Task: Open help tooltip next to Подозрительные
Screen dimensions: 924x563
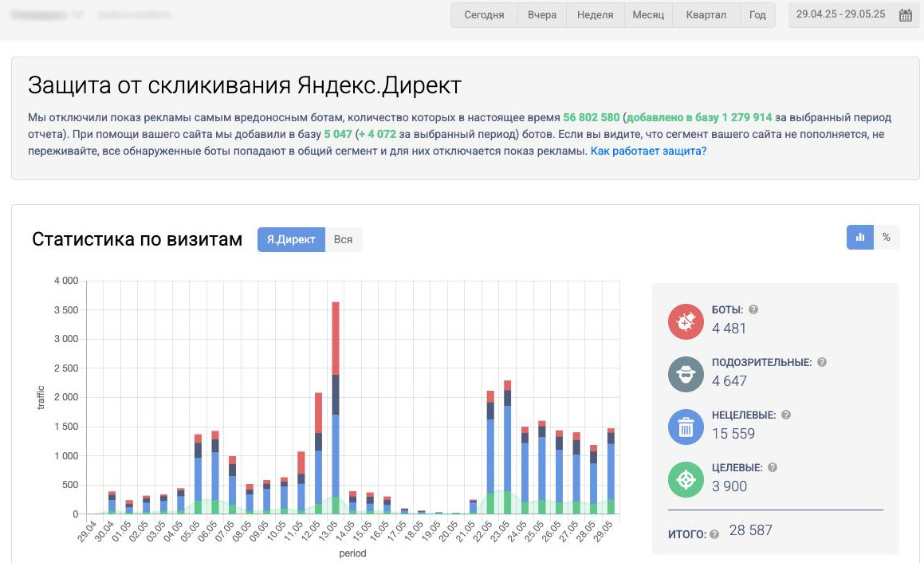Action: tap(822, 362)
